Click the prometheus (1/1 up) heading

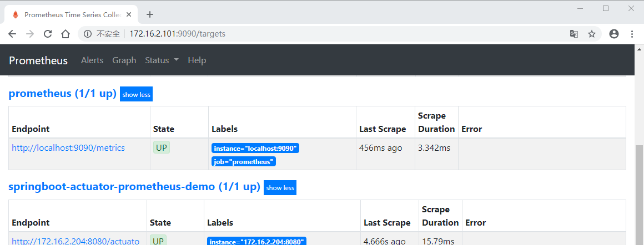pyautogui.click(x=62, y=94)
